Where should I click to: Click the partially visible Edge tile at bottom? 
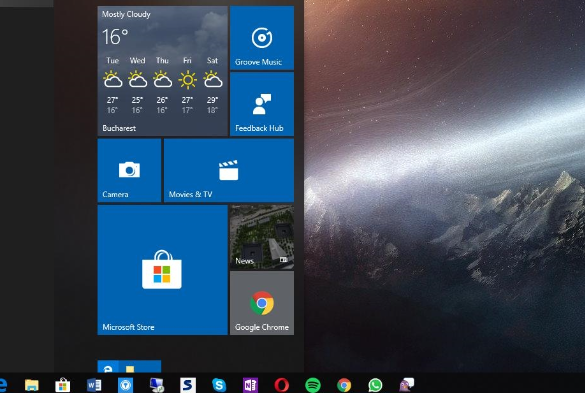click(108, 367)
